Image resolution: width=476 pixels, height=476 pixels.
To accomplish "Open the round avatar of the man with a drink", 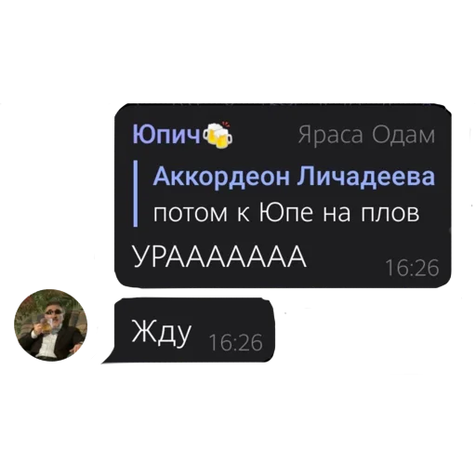I will click(x=51, y=325).
